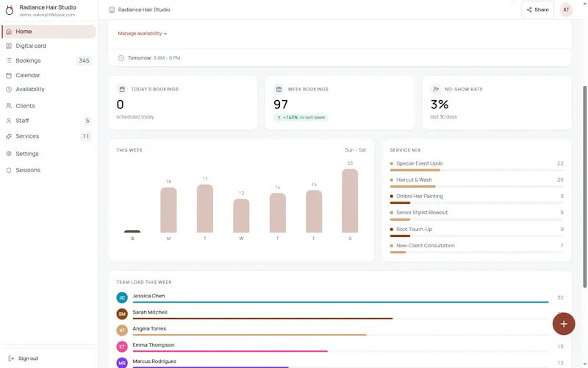Click the Services 11 count badge
588x368 pixels.
pyautogui.click(x=86, y=136)
